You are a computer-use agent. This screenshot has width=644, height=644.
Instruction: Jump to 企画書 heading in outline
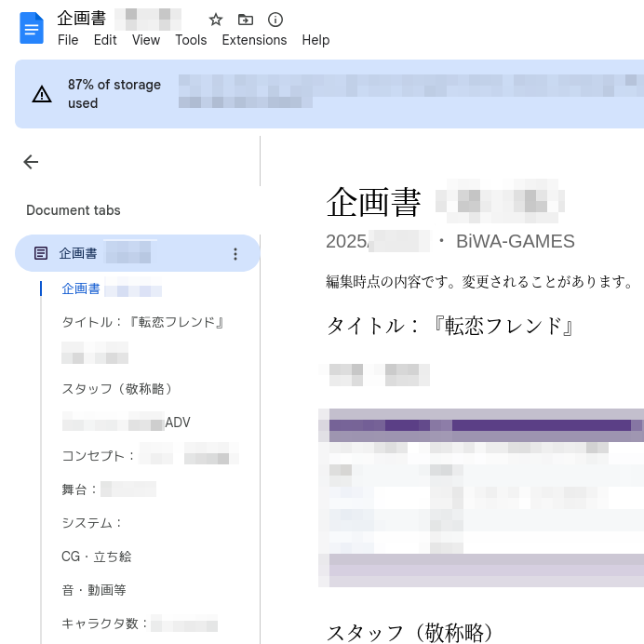tap(112, 288)
